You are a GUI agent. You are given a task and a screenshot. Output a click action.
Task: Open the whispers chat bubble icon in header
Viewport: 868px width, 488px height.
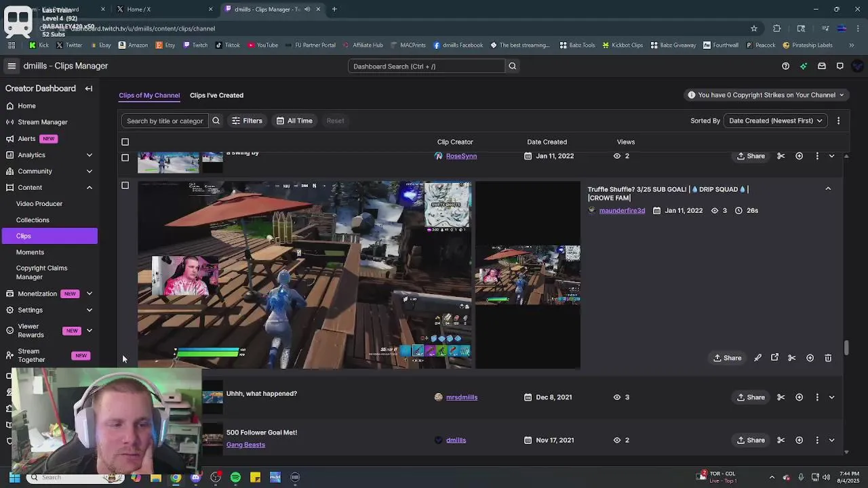click(x=840, y=66)
